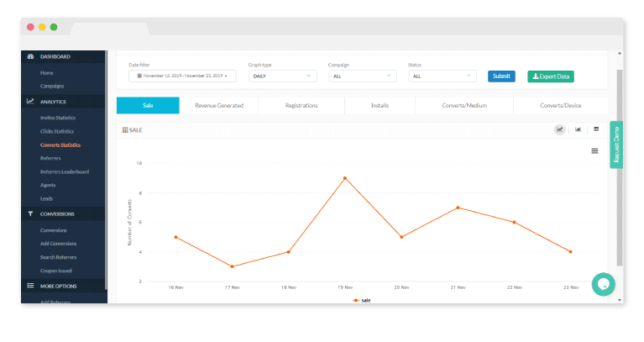Click the 23 Nov data point

[x=571, y=252]
